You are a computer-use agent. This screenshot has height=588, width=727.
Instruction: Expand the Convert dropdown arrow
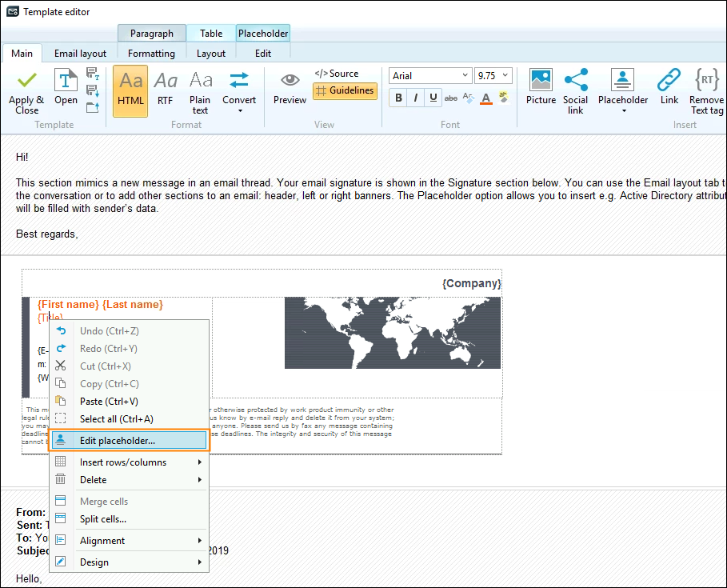pyautogui.click(x=240, y=111)
